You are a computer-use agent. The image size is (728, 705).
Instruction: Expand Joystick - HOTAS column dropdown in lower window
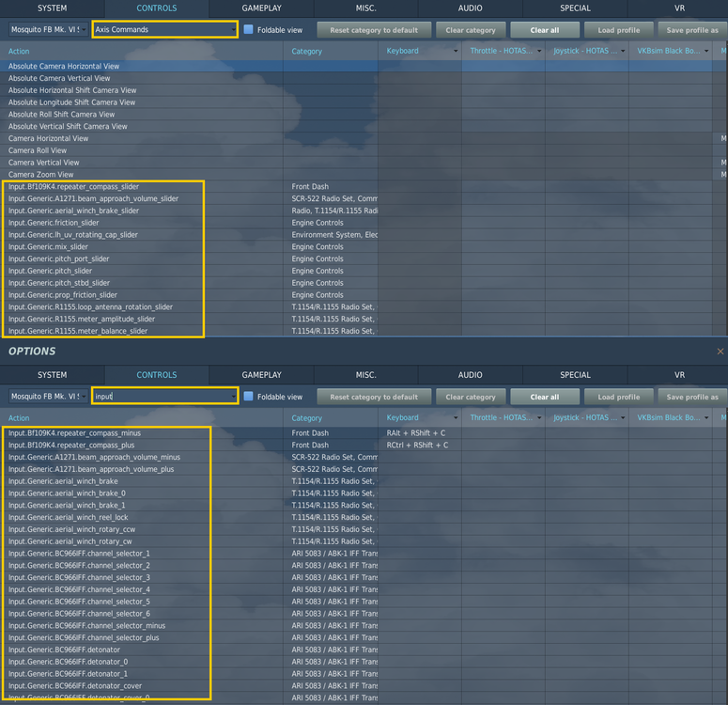tap(623, 417)
